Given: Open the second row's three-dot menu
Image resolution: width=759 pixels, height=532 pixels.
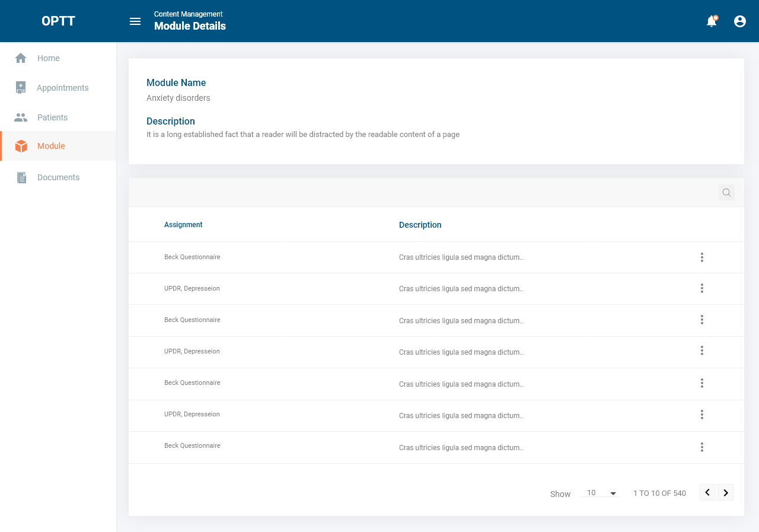Looking at the screenshot, I should click(701, 288).
